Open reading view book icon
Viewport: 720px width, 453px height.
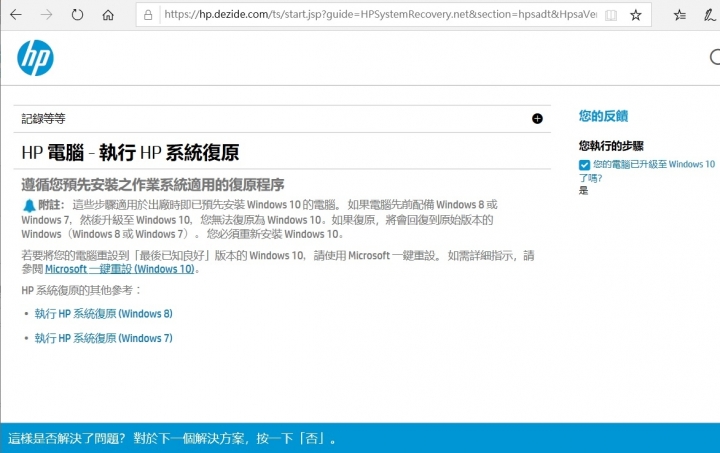point(611,15)
